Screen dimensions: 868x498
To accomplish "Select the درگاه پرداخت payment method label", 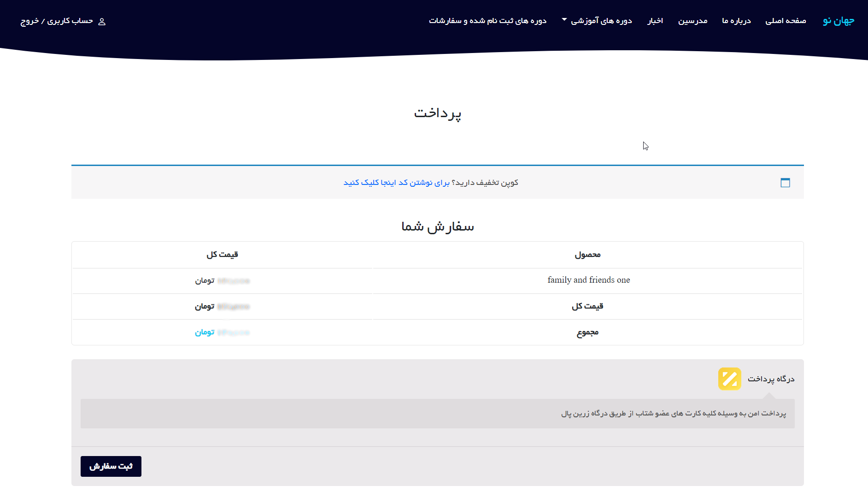I will pos(771,379).
